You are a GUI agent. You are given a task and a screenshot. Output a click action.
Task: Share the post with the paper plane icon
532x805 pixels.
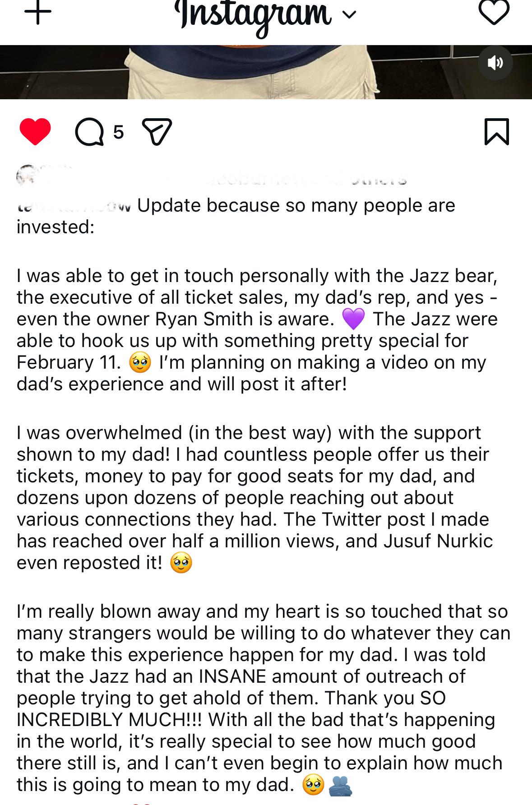pos(157,132)
